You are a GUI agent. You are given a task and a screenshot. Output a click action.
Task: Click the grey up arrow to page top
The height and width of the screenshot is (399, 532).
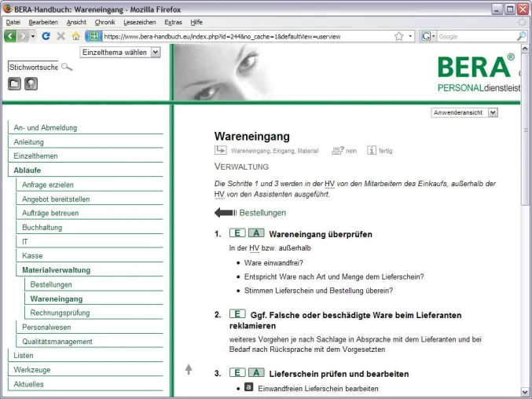189,369
